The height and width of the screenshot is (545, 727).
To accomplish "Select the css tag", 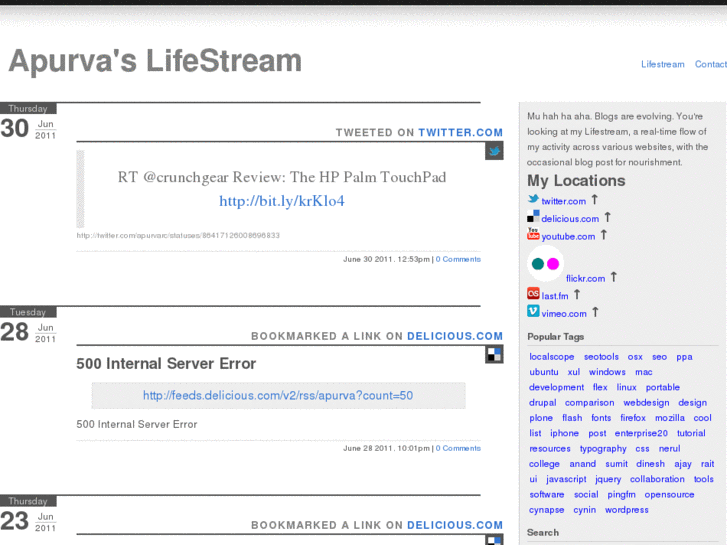I will click(x=643, y=449).
